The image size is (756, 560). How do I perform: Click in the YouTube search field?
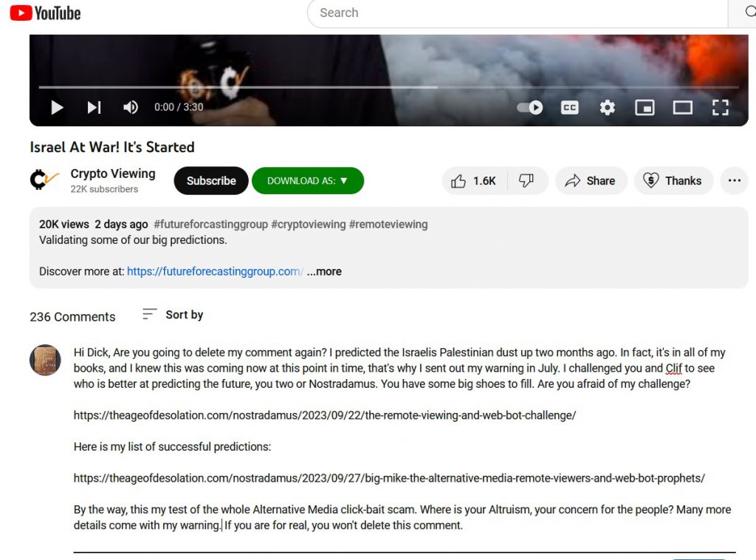pyautogui.click(x=518, y=13)
